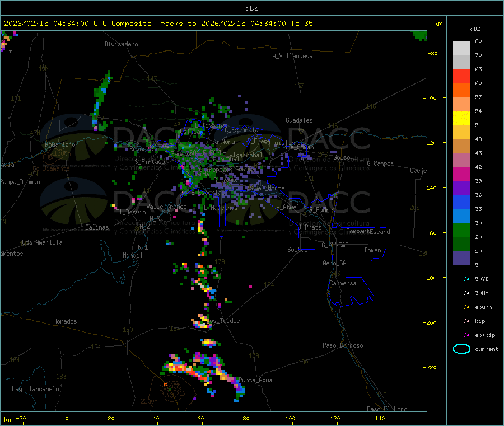Image resolution: width=504 pixels, height=426 pixels.
Task: Click the 'G_ALVEAR' map label
Action: coord(335,245)
